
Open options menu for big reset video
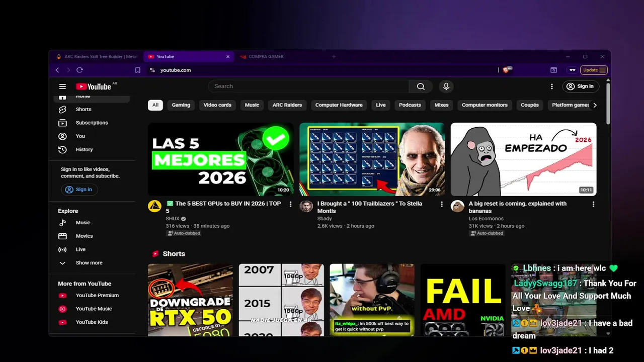[x=593, y=204]
